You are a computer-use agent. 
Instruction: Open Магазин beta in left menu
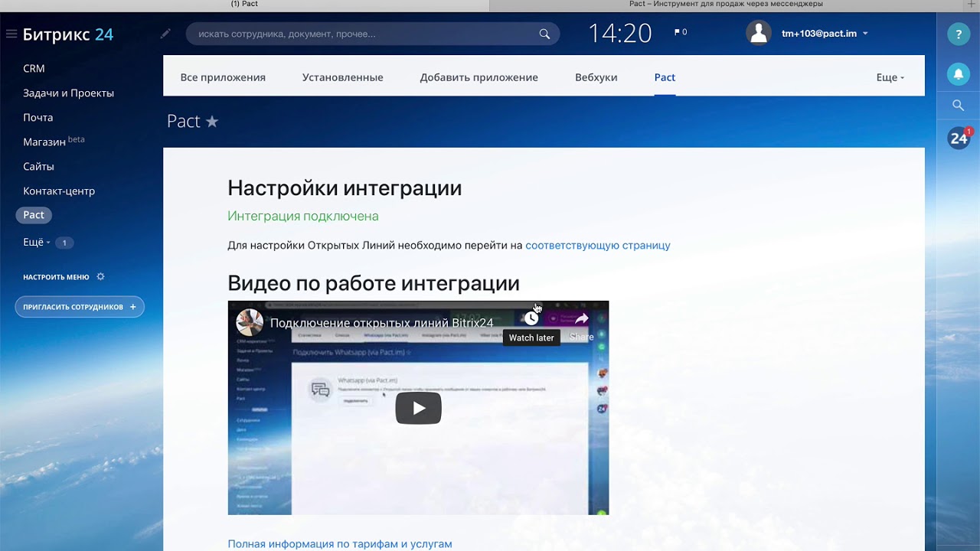(x=54, y=142)
